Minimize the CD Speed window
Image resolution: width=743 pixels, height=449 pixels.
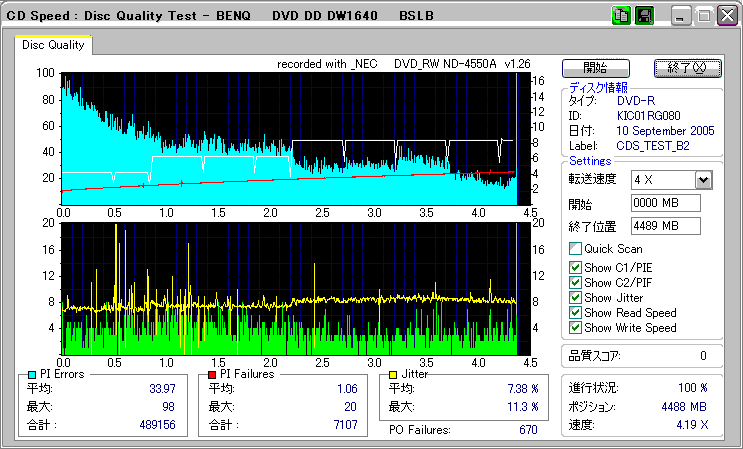(x=681, y=16)
